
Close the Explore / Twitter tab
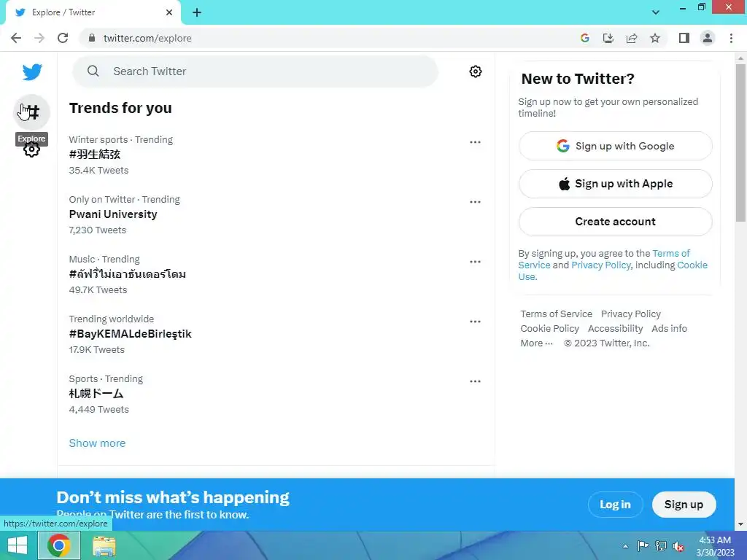point(169,12)
